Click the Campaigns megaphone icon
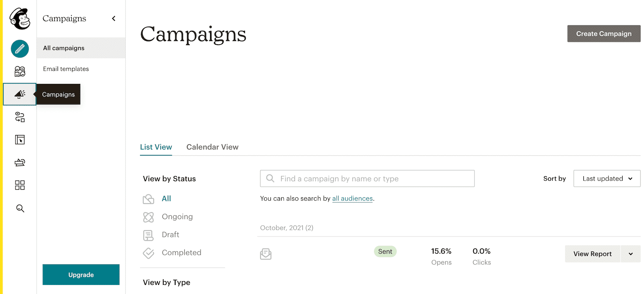 tap(20, 94)
